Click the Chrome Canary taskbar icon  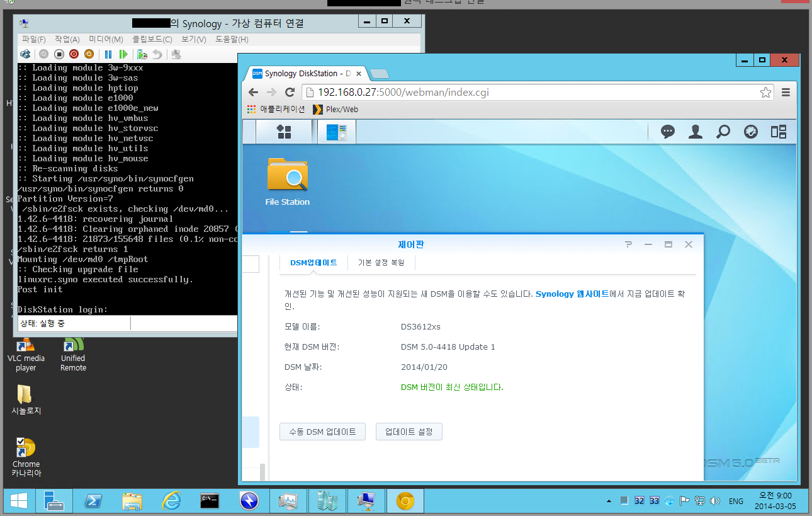(405, 502)
